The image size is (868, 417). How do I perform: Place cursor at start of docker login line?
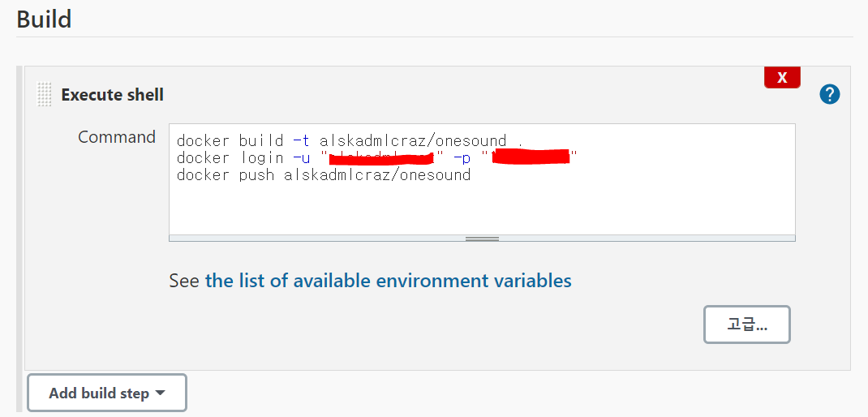point(177,158)
